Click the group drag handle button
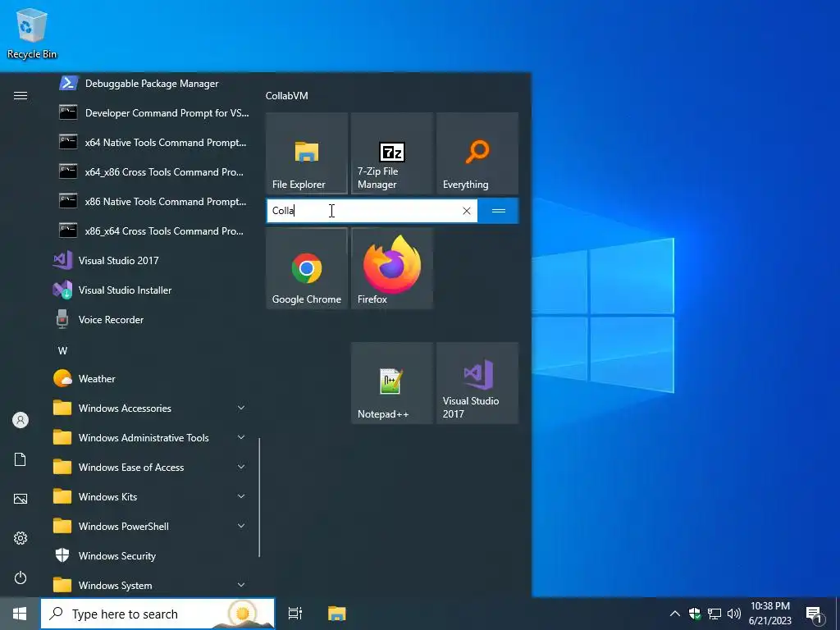 coord(498,211)
